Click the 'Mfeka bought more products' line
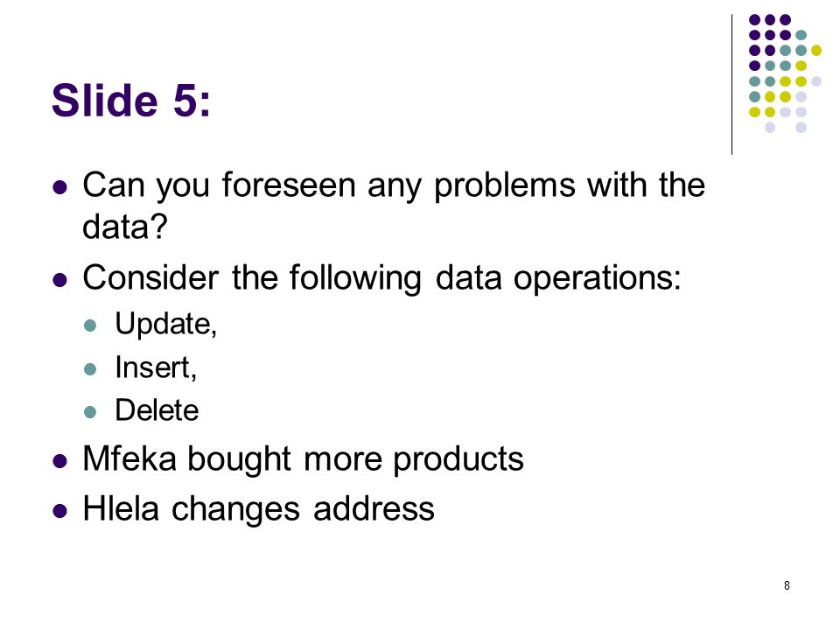Image resolution: width=840 pixels, height=630 pixels. pyautogui.click(x=304, y=459)
